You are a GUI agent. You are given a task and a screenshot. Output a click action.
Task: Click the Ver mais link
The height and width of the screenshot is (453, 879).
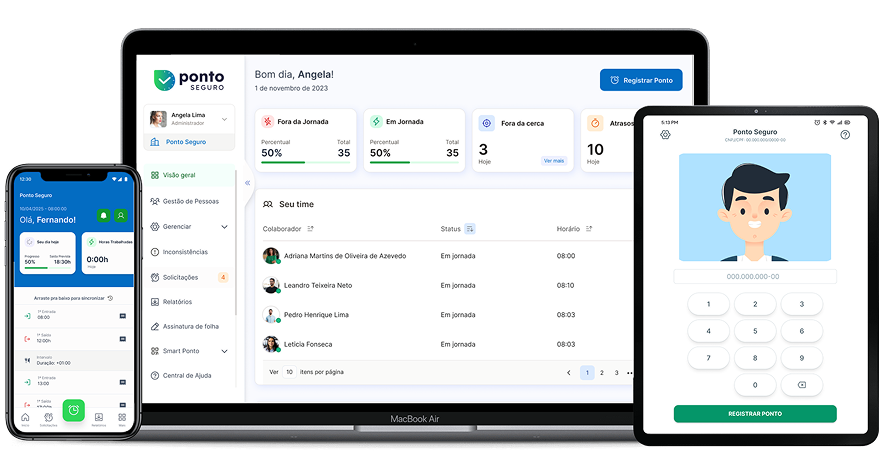553,160
